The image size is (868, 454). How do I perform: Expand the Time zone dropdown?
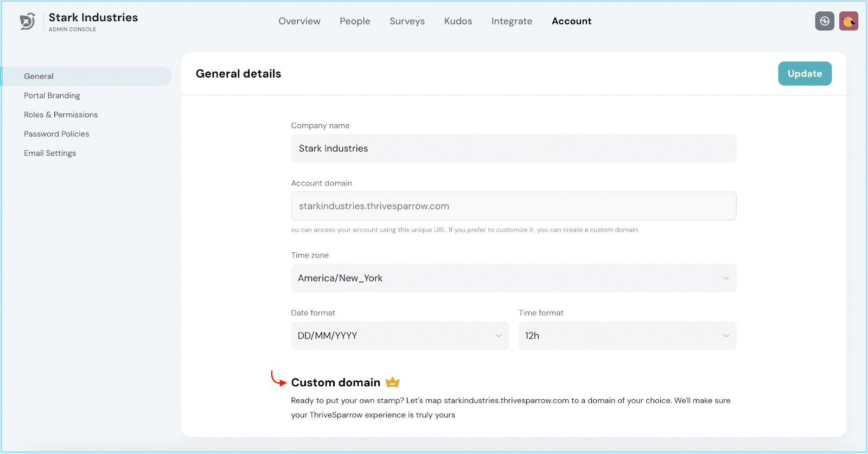(x=513, y=278)
